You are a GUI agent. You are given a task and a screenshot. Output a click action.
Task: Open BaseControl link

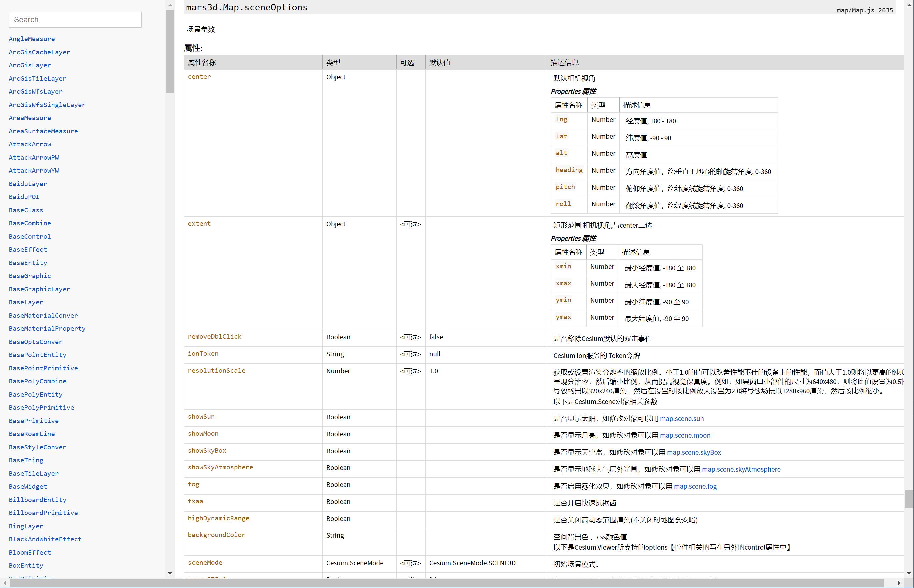pyautogui.click(x=30, y=236)
